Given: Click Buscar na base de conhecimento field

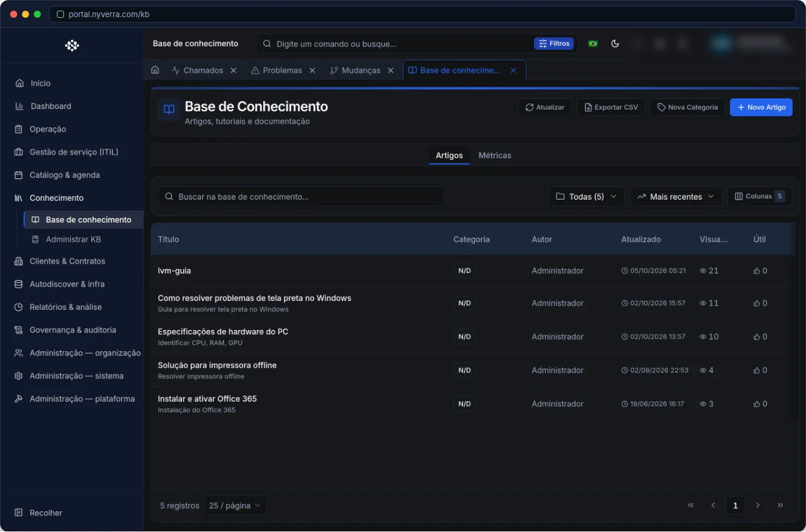Looking at the screenshot, I should coord(301,197).
